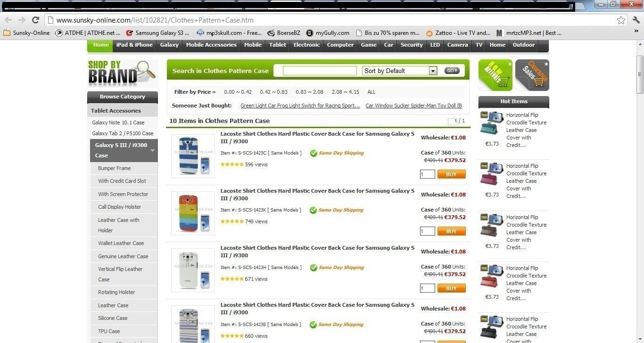Click the Shop by Brand logo
644x343 pixels.
tap(123, 73)
